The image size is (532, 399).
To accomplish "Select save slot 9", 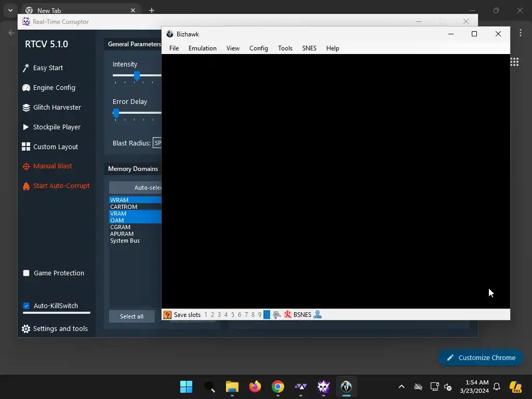I will (260, 315).
